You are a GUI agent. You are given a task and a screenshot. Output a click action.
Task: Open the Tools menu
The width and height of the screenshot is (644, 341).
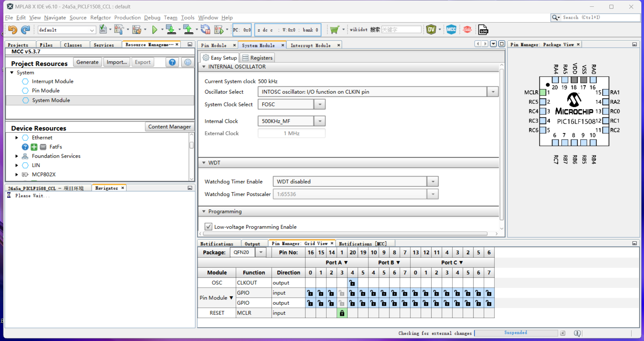(x=188, y=17)
